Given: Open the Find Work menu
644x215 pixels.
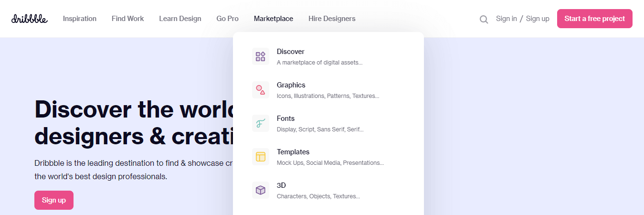Looking at the screenshot, I should (x=128, y=19).
